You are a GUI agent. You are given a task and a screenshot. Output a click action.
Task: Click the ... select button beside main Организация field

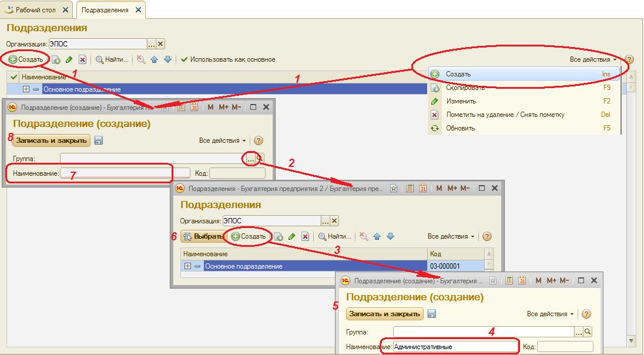coord(152,44)
